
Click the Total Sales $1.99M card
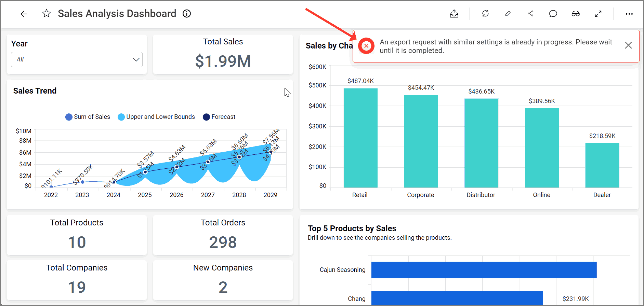click(x=223, y=54)
